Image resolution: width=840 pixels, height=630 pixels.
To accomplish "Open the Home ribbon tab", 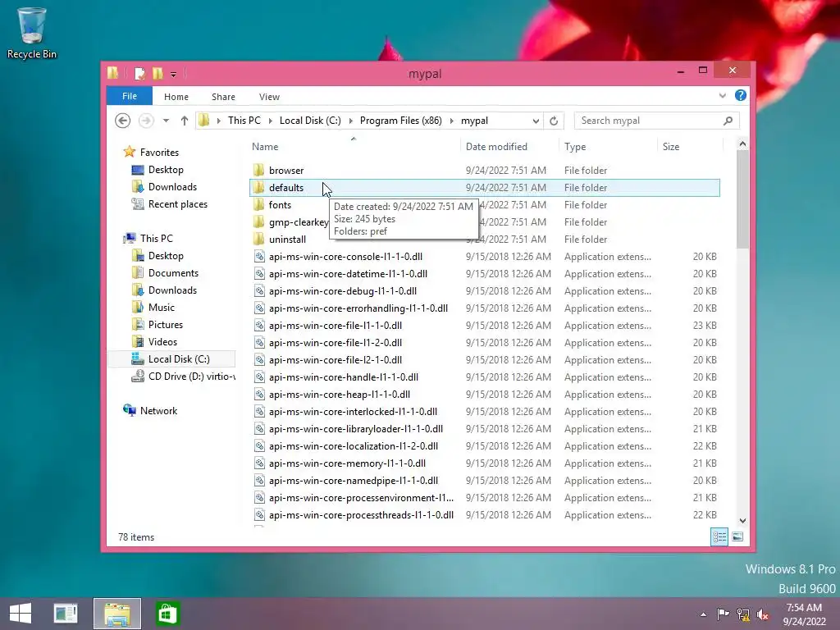I will (x=176, y=97).
